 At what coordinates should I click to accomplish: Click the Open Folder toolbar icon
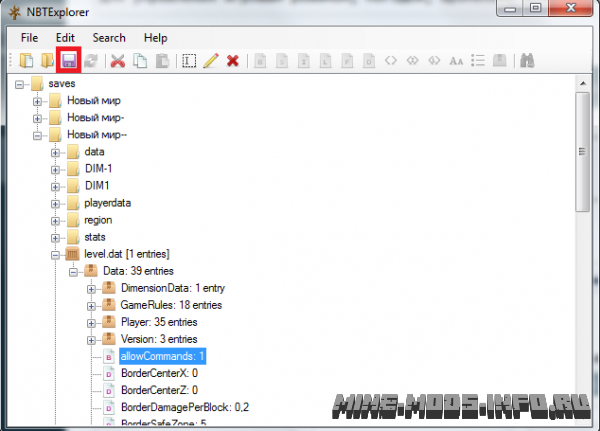click(47, 60)
